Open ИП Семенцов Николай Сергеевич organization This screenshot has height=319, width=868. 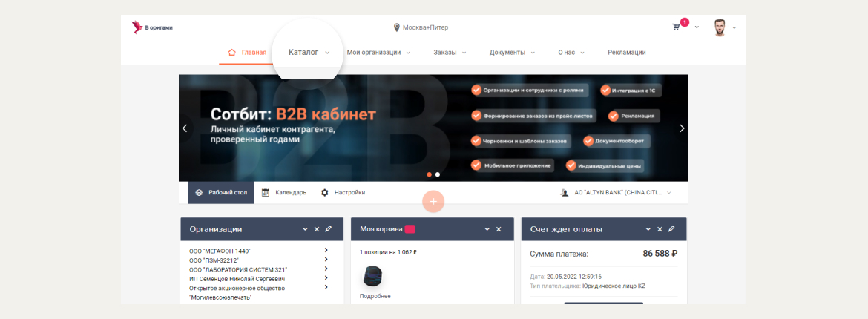[x=237, y=279]
